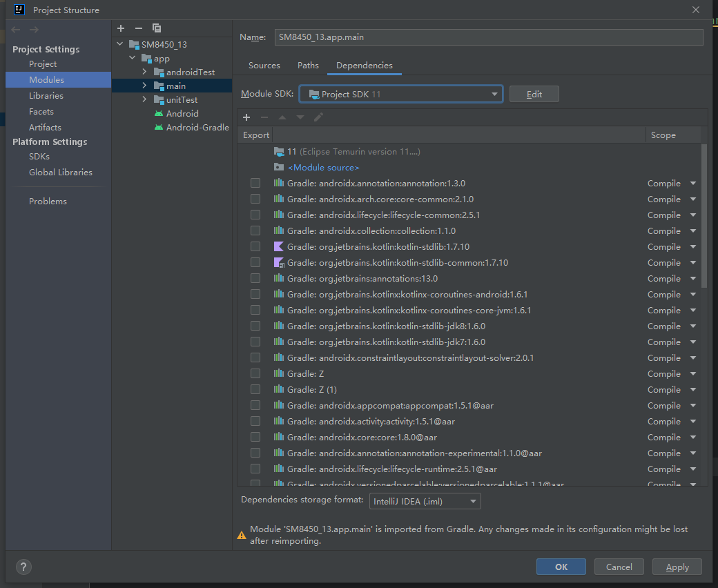The height and width of the screenshot is (588, 718).
Task: Switch to the Paths tab
Action: pos(308,66)
